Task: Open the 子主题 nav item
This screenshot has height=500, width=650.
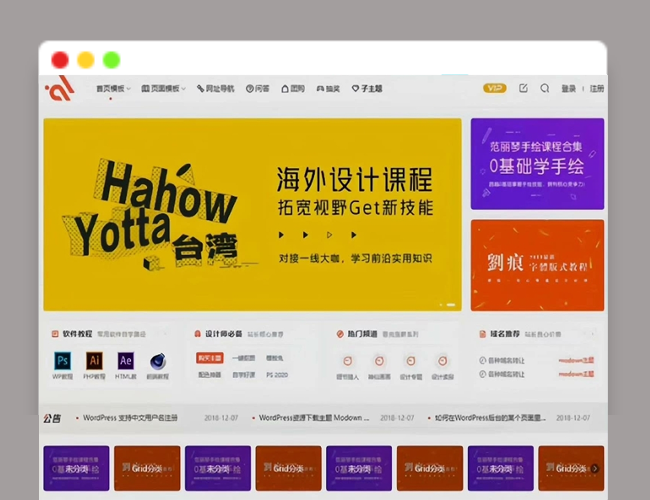Action: 367,89
